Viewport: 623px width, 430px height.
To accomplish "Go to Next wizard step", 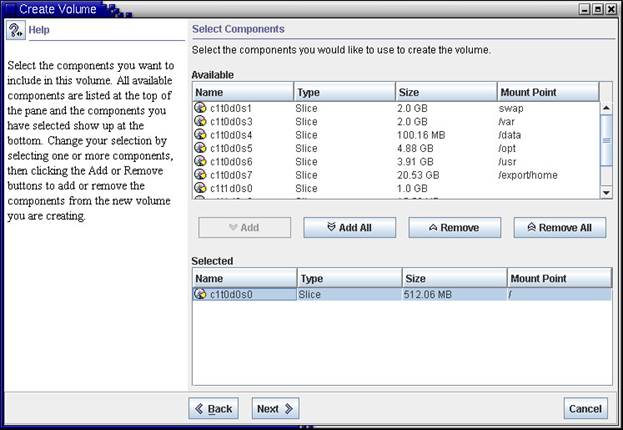I will (275, 408).
